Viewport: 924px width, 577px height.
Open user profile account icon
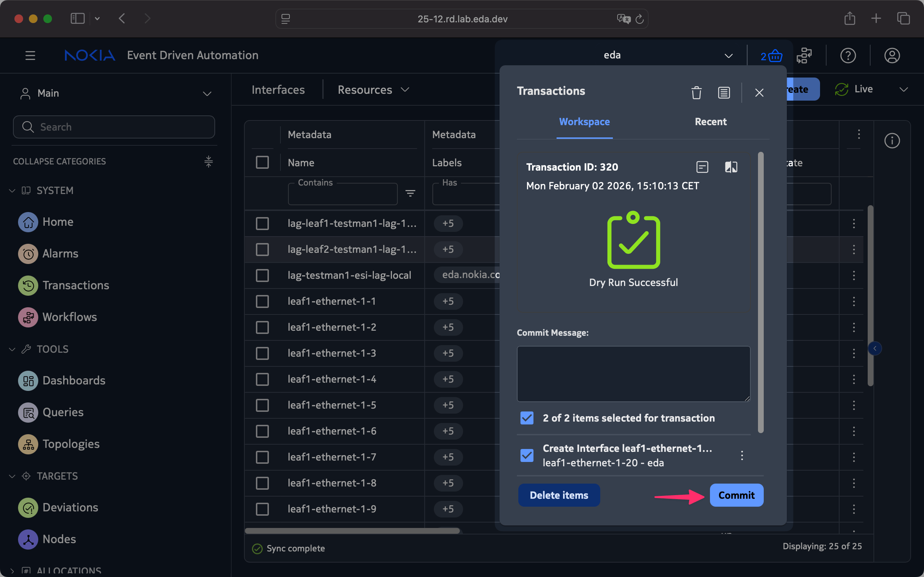(x=892, y=56)
